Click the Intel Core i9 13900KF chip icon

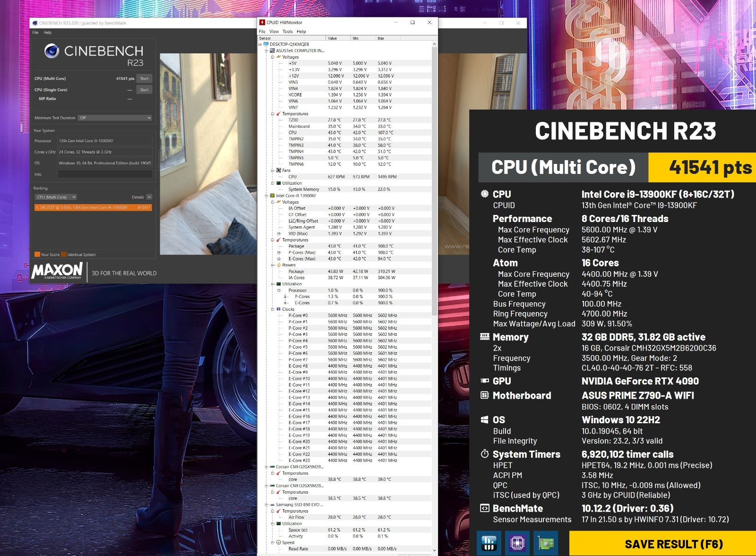[x=272, y=196]
